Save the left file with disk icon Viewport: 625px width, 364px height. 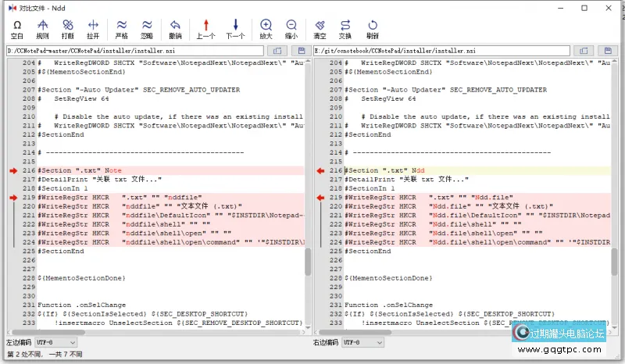click(x=302, y=51)
